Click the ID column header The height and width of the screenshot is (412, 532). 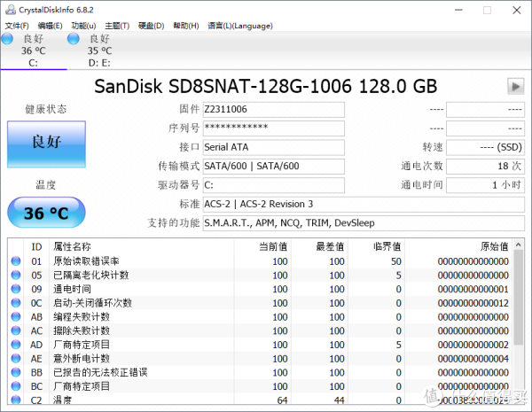36,246
